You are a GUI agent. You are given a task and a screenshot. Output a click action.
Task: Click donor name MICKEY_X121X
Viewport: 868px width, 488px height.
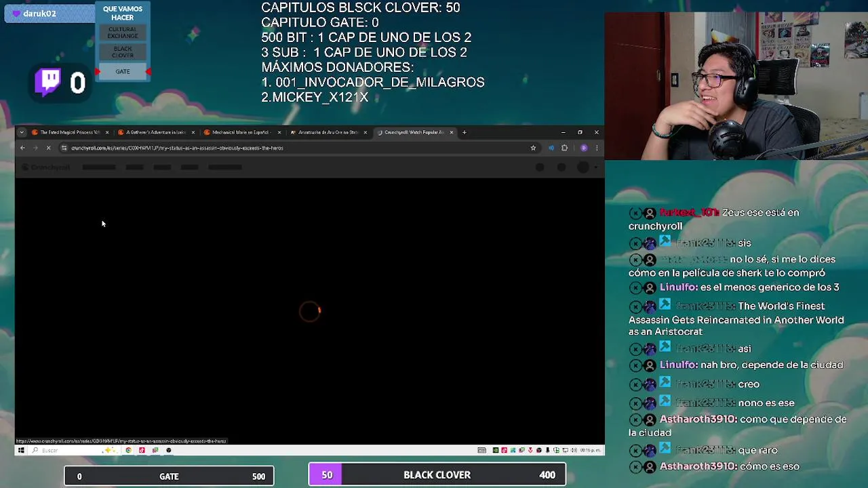[320, 97]
